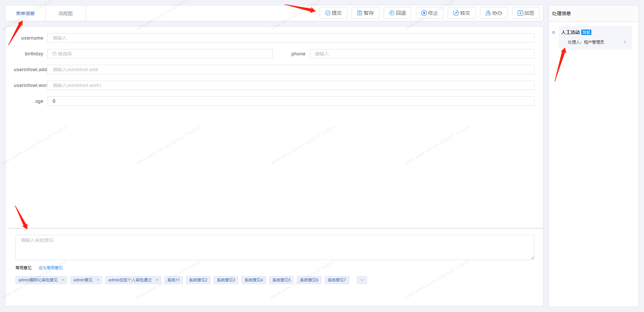Click the approval opinion text area
Viewport: 644px width, 312px height.
point(274,247)
